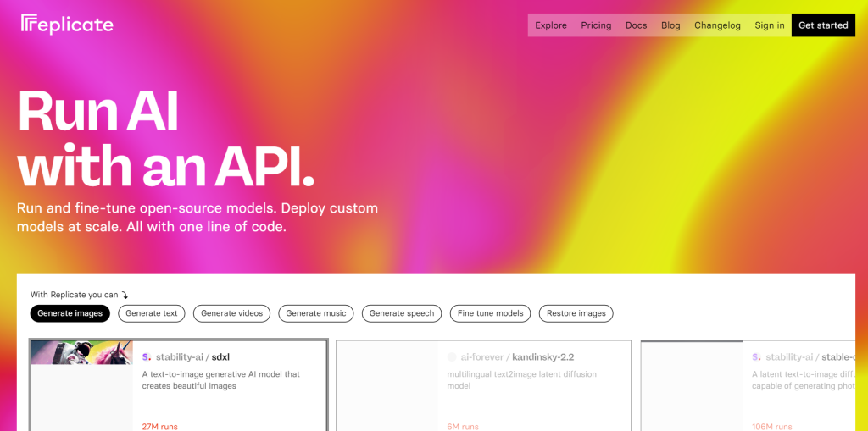Select the Generate music pill
Screen dimensions: 868x431
[x=316, y=313]
